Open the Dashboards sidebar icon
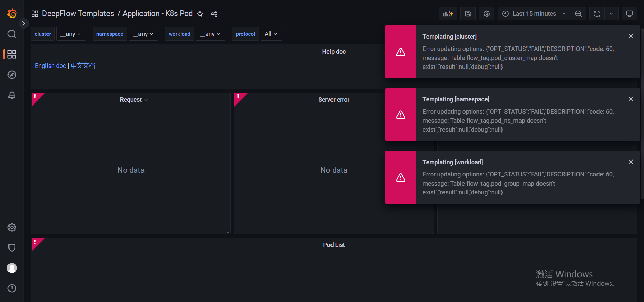Viewport: 644px width, 302px height. [12, 54]
